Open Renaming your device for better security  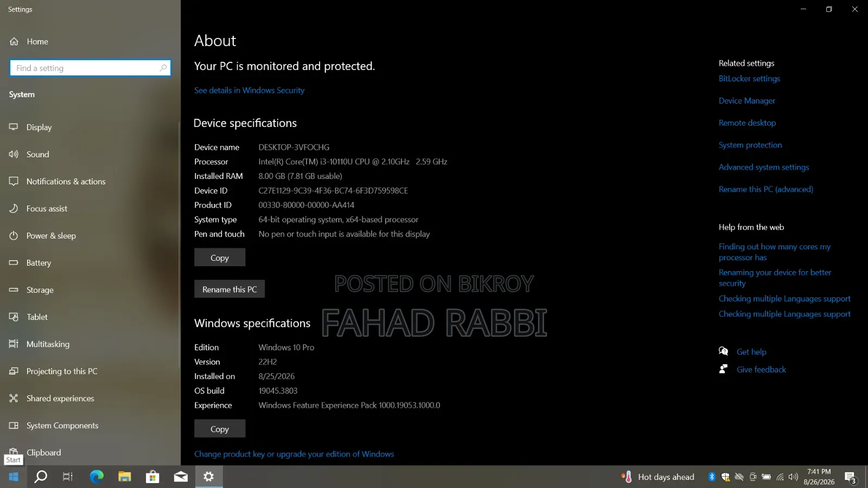pos(775,278)
